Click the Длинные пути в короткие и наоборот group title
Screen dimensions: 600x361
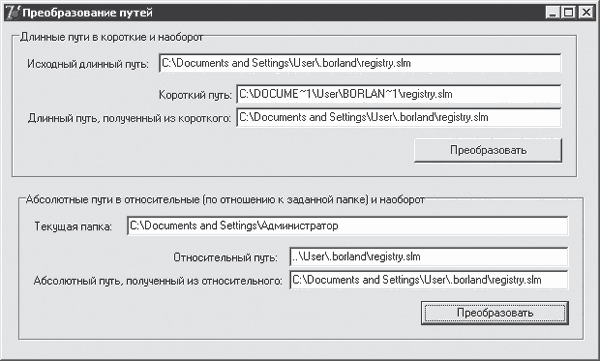pyautogui.click(x=111, y=37)
